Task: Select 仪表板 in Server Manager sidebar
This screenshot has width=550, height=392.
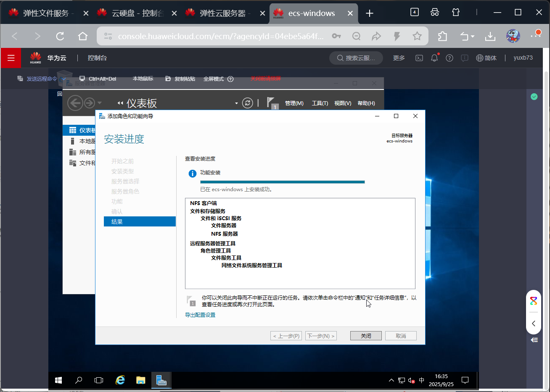Action: tap(79, 130)
